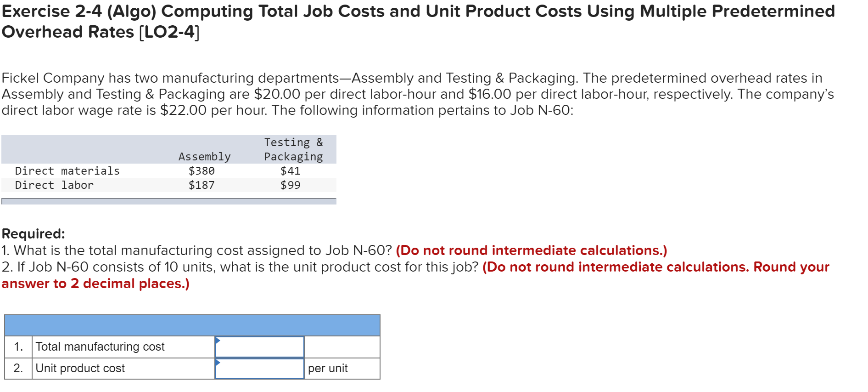This screenshot has width=868, height=392.
Task: Click the blue flag marker beside Total manufacturing cost field
Action: pos(217,341)
